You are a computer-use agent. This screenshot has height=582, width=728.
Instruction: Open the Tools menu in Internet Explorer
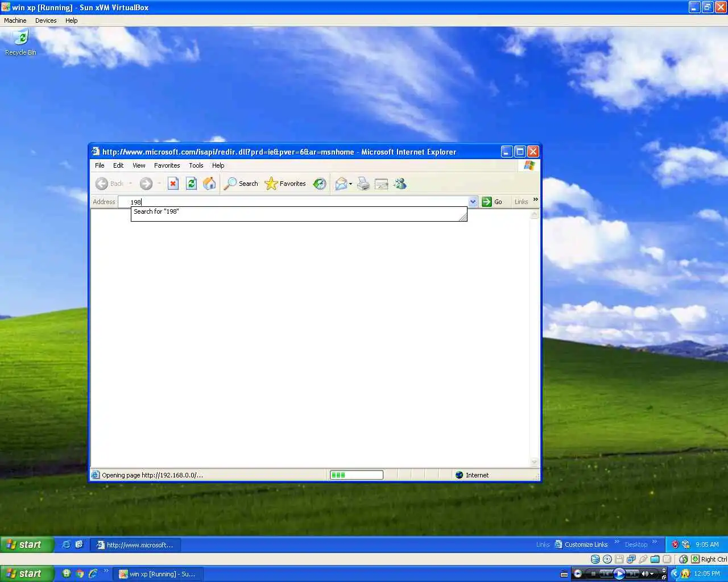[196, 165]
